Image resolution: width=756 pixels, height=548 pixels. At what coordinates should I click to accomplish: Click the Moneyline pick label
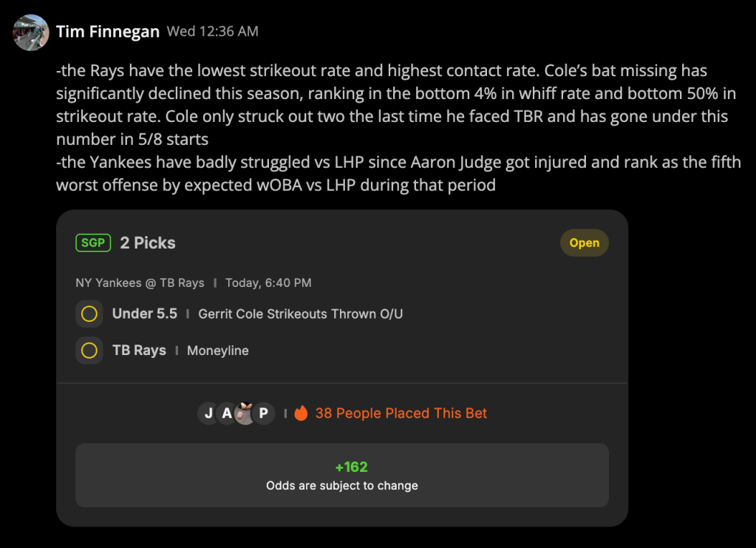pyautogui.click(x=218, y=351)
